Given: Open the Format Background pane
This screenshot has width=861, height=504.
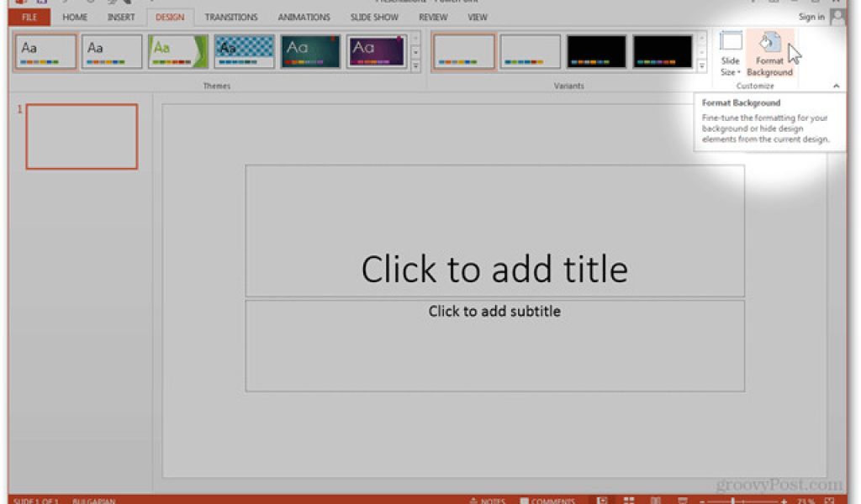Looking at the screenshot, I should tap(770, 52).
